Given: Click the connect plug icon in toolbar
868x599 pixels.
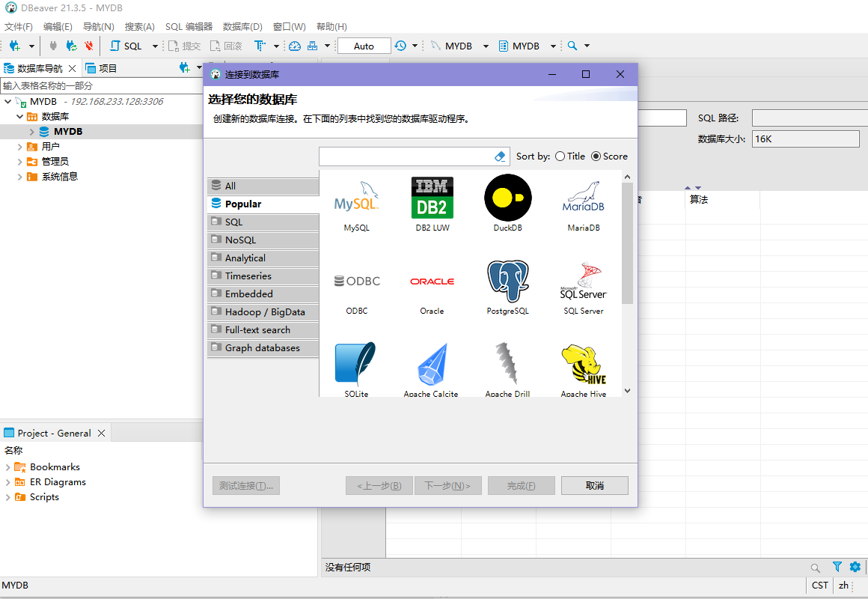Looking at the screenshot, I should pyautogui.click(x=53, y=46).
